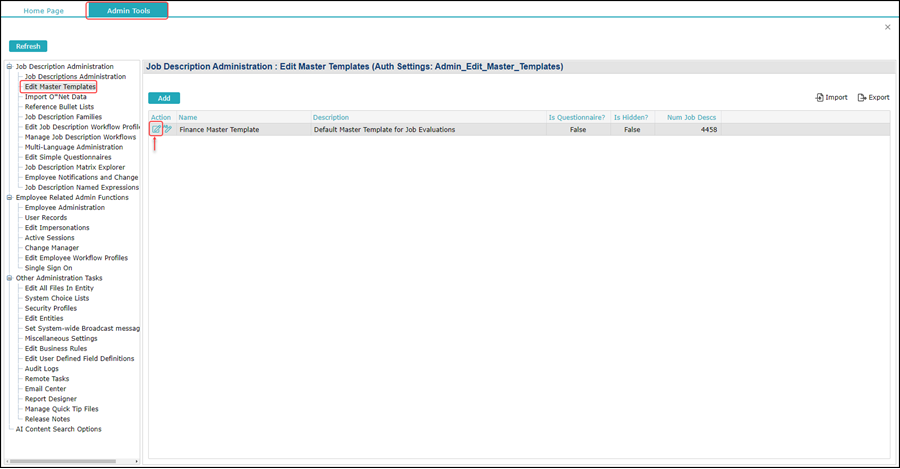
Task: Close the Admin Tools panel with the X
Action: tap(887, 27)
